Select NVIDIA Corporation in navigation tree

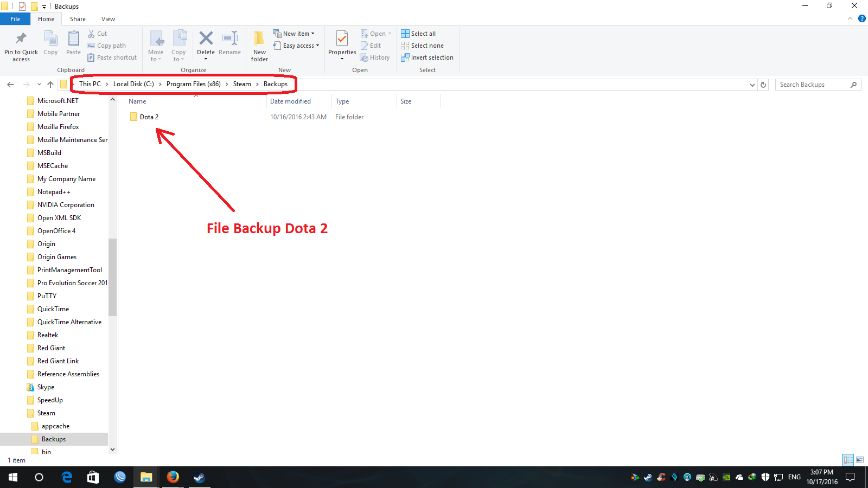61,205
